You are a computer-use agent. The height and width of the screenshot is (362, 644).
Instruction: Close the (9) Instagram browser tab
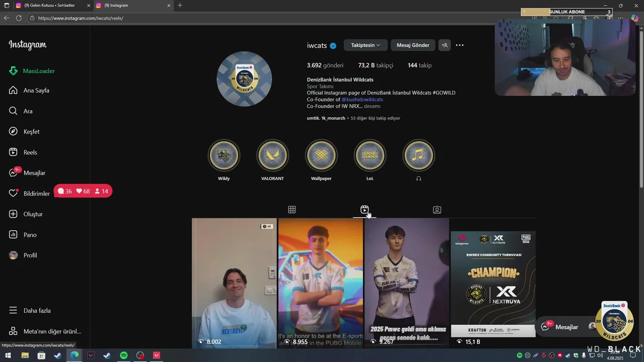click(x=169, y=6)
